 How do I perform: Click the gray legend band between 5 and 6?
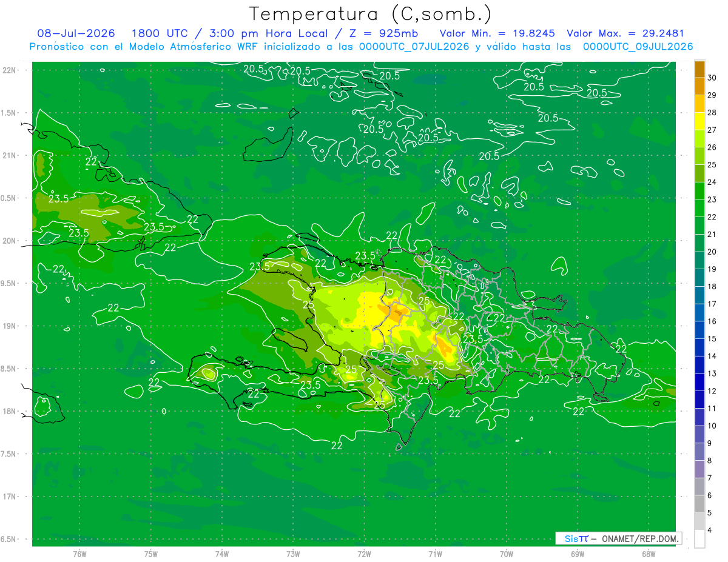coord(699,504)
